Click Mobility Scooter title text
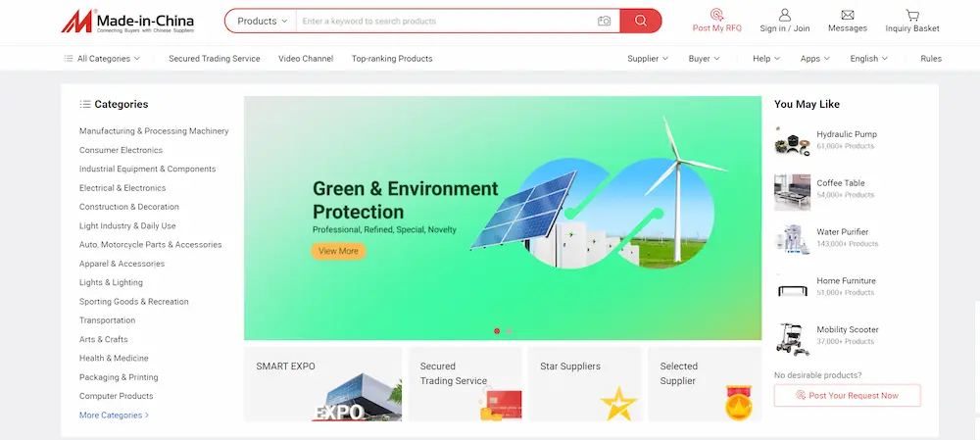 [x=848, y=329]
